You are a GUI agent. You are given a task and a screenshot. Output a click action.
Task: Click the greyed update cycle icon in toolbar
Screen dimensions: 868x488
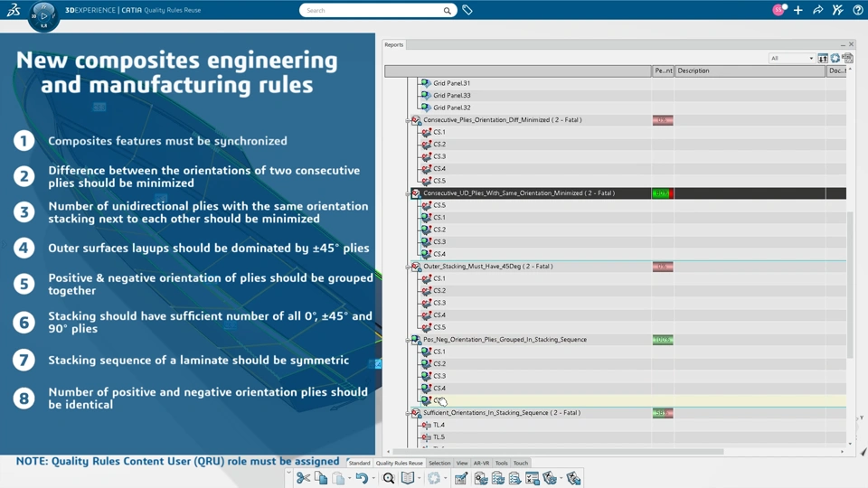434,478
